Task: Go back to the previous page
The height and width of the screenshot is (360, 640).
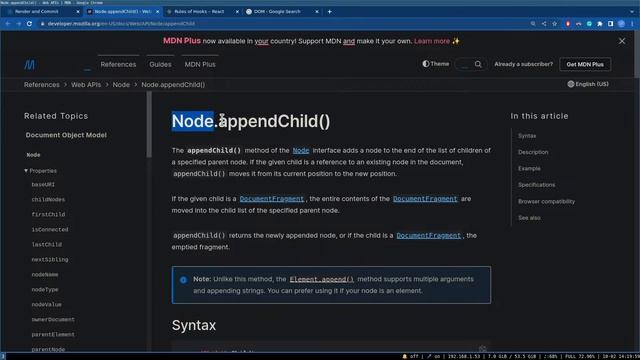Action: tap(8, 24)
